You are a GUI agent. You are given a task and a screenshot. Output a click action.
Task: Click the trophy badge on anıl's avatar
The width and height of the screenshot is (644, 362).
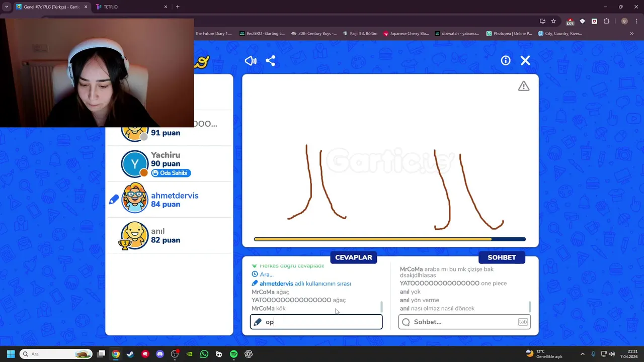point(125,244)
